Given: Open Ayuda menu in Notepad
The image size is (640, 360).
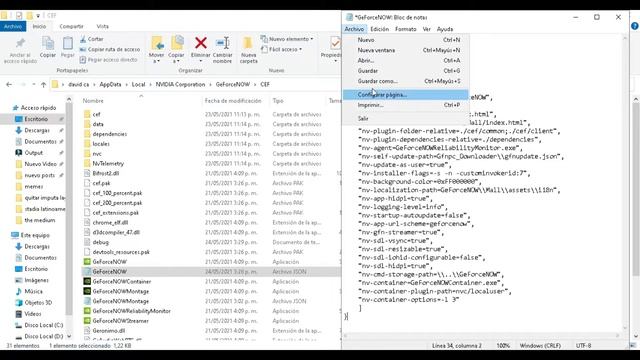Looking at the screenshot, I should 445,29.
